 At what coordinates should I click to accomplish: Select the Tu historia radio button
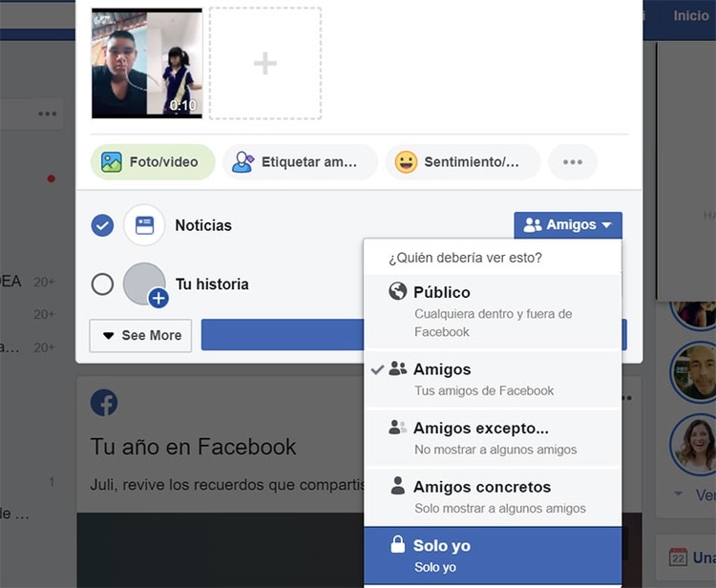click(x=102, y=283)
